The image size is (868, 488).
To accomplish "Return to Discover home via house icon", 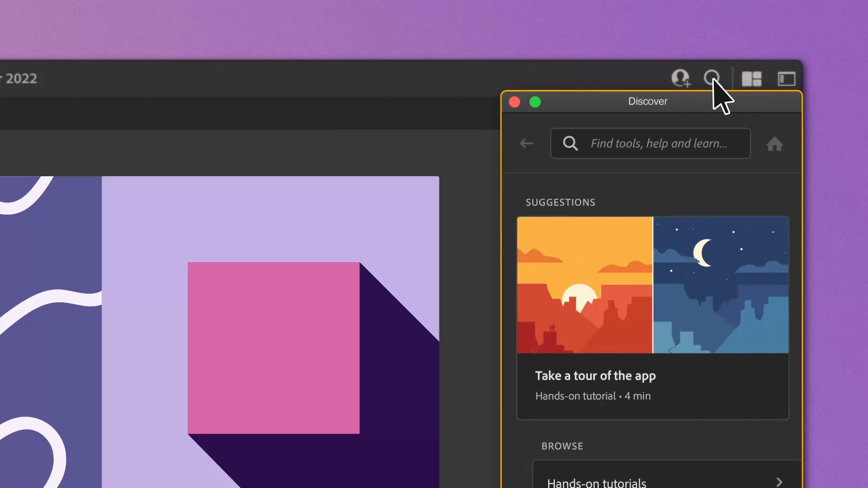I will [774, 144].
